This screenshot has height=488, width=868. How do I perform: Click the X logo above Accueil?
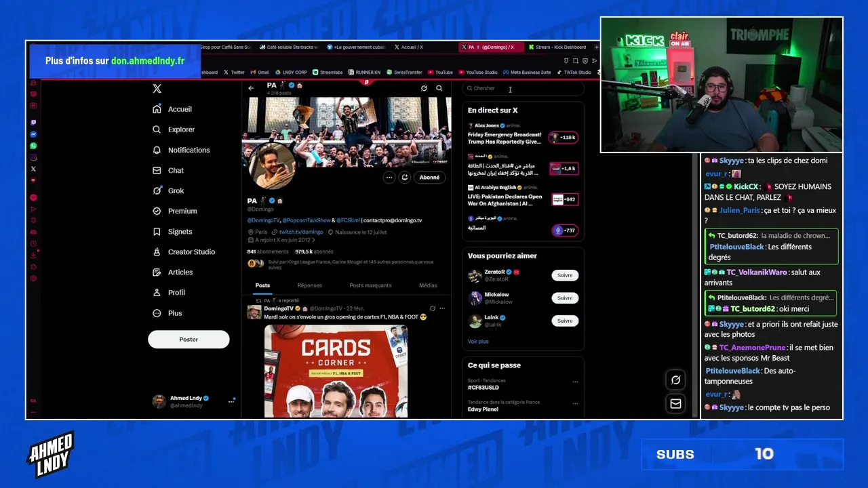click(157, 89)
